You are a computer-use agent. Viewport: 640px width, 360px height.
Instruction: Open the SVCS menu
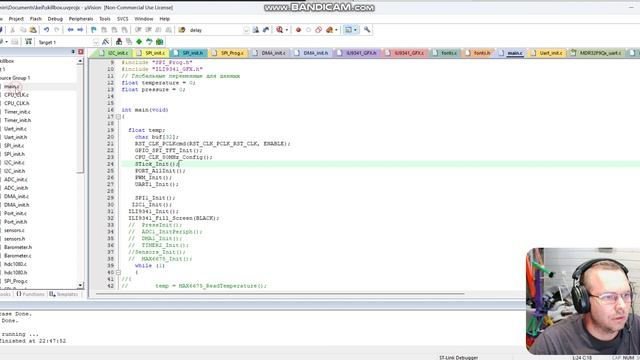pyautogui.click(x=122, y=19)
